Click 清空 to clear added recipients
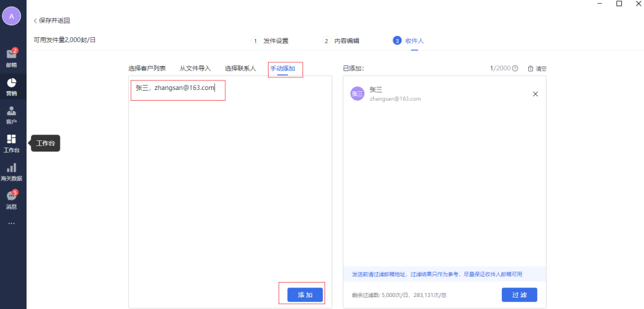Viewport: 644px width, 309px height. 536,68
